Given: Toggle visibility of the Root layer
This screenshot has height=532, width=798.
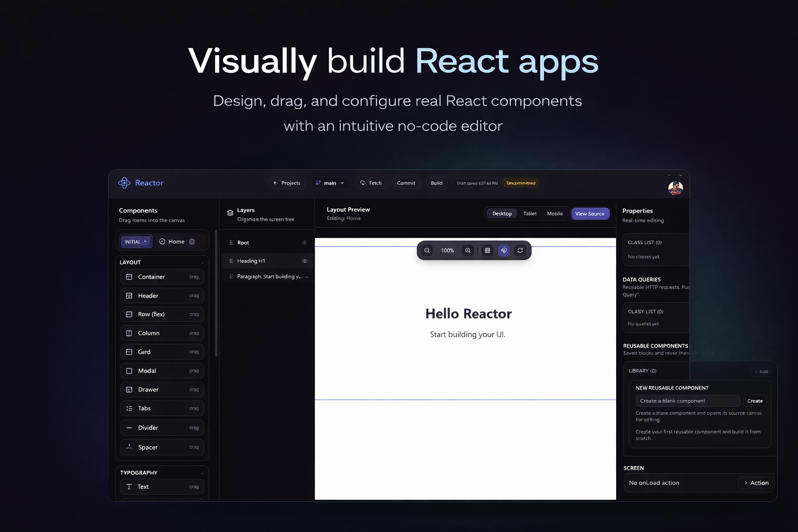Looking at the screenshot, I should (304, 242).
